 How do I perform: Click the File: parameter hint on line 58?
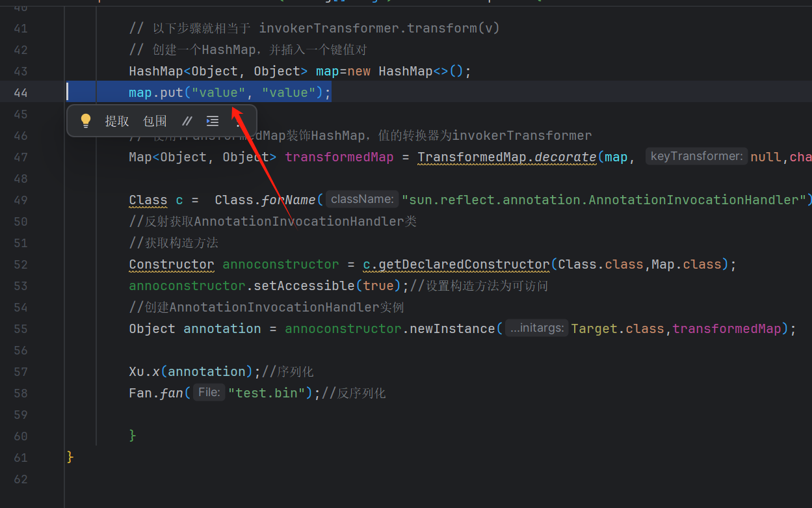point(209,392)
